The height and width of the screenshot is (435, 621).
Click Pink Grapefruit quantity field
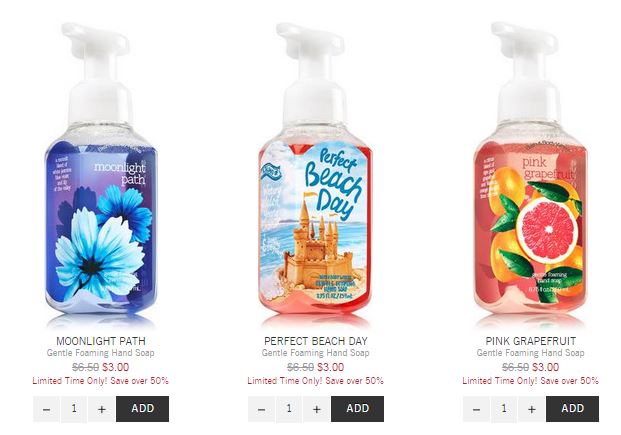504,409
